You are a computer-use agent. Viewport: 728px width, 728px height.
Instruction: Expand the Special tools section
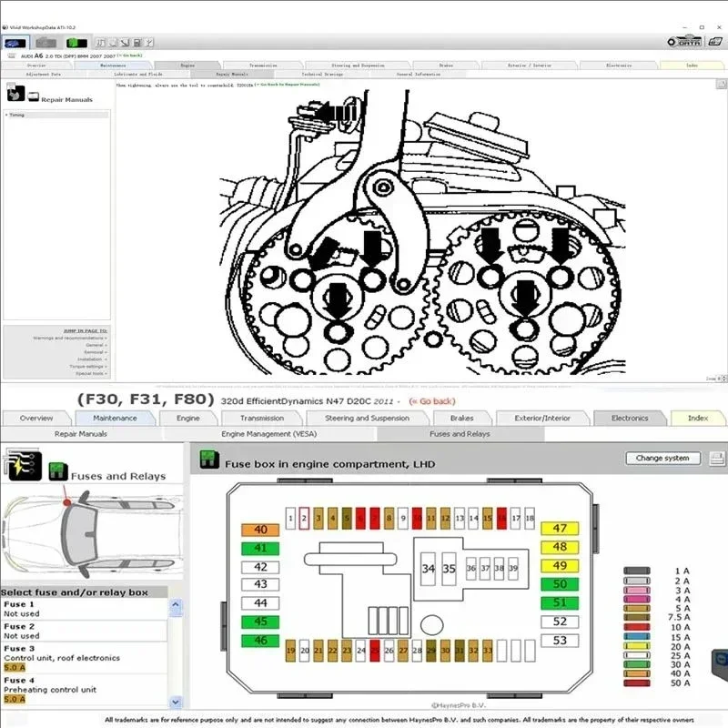point(93,374)
